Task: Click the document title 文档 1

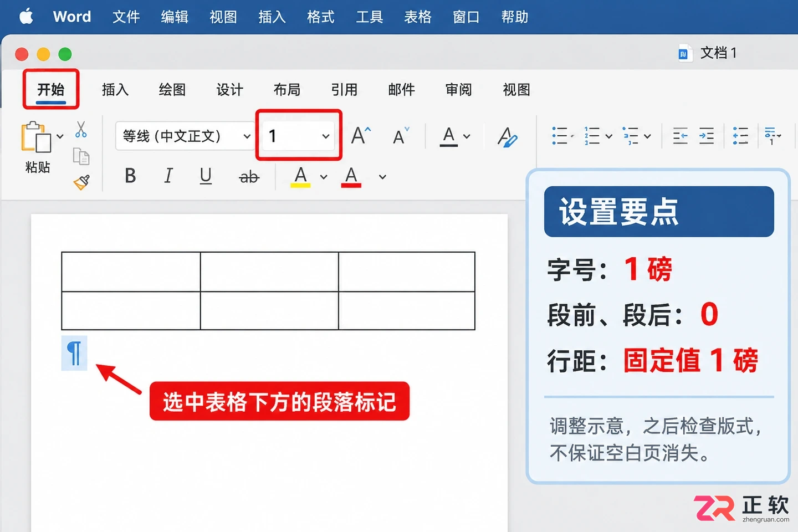Action: [719, 53]
